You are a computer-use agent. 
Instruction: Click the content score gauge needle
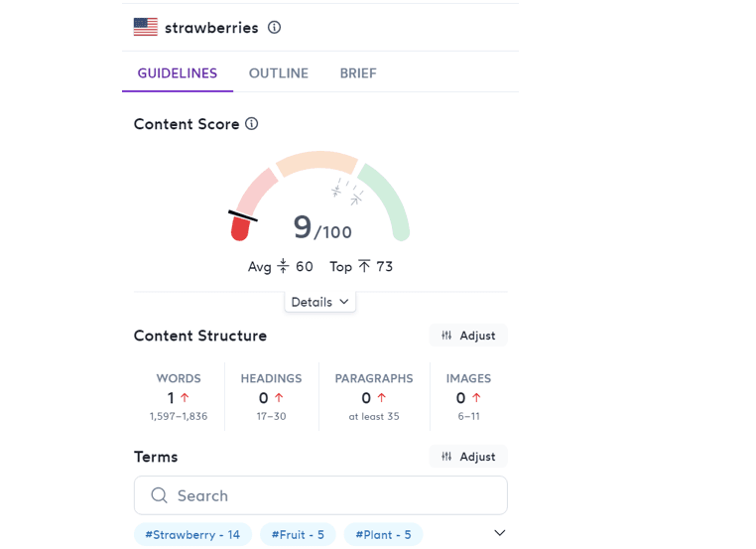pyautogui.click(x=243, y=215)
